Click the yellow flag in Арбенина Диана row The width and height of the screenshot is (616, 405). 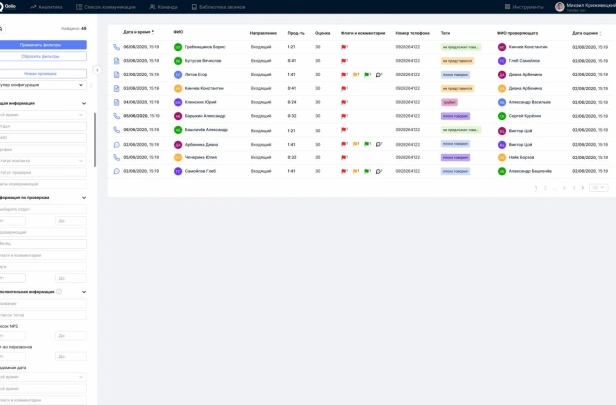[x=355, y=144]
